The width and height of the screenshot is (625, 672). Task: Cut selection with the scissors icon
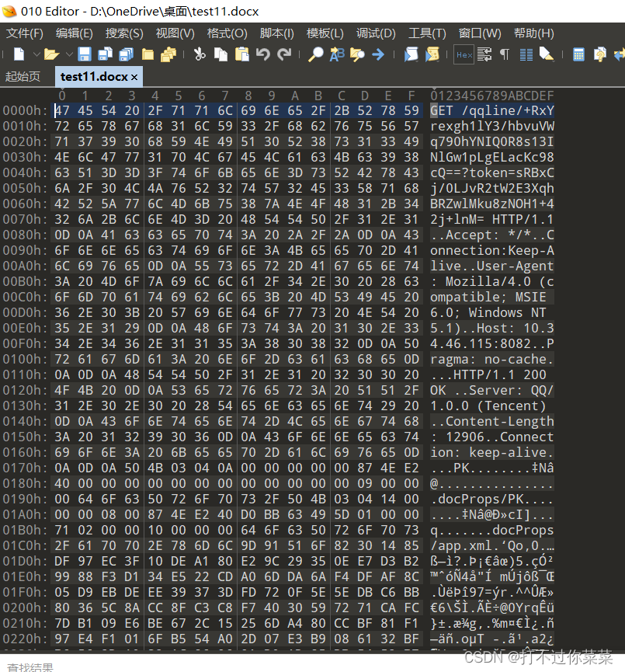point(200,54)
